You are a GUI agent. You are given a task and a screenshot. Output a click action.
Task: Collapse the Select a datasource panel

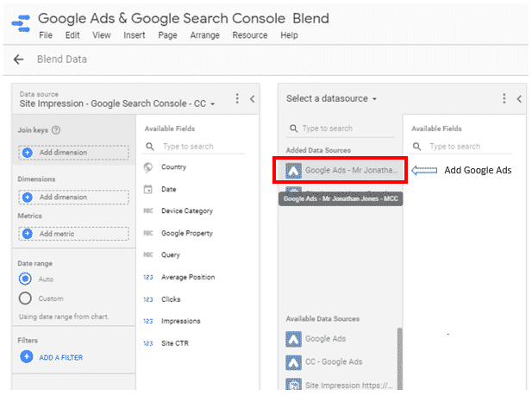519,99
